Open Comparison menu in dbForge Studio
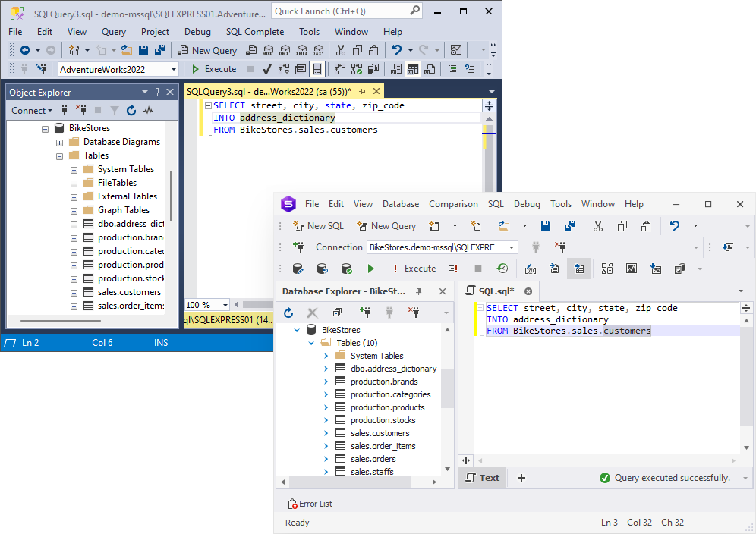The image size is (756, 534). [x=453, y=204]
